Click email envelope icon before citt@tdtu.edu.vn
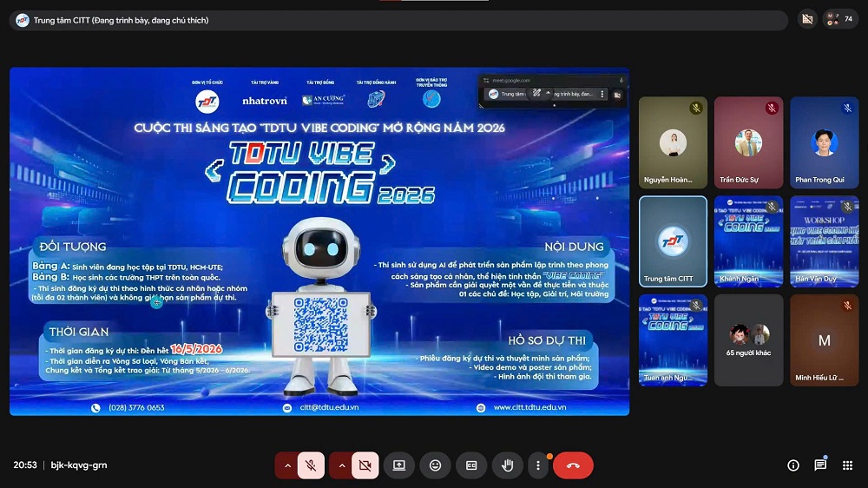Screen dimensions: 868x488 point(286,408)
